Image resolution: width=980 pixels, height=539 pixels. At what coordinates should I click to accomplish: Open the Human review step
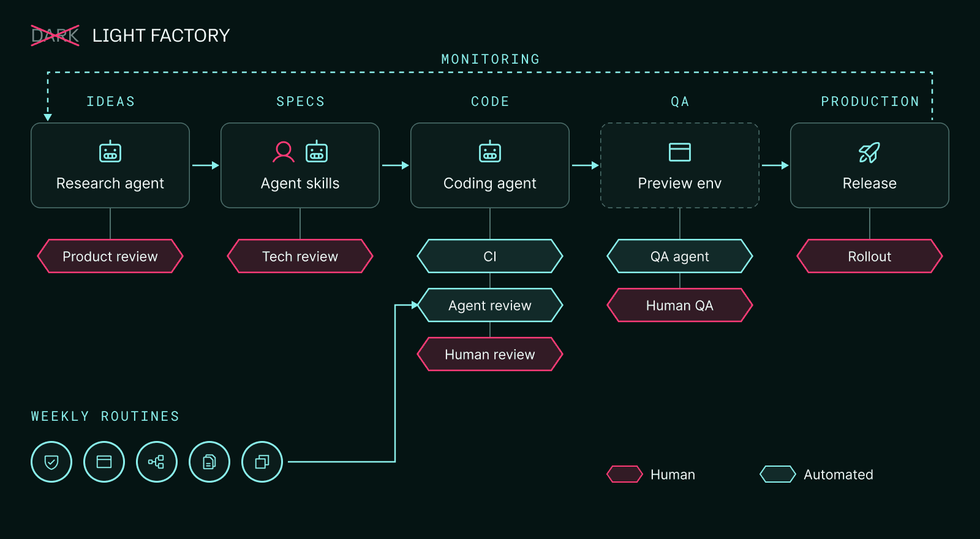pyautogui.click(x=490, y=354)
